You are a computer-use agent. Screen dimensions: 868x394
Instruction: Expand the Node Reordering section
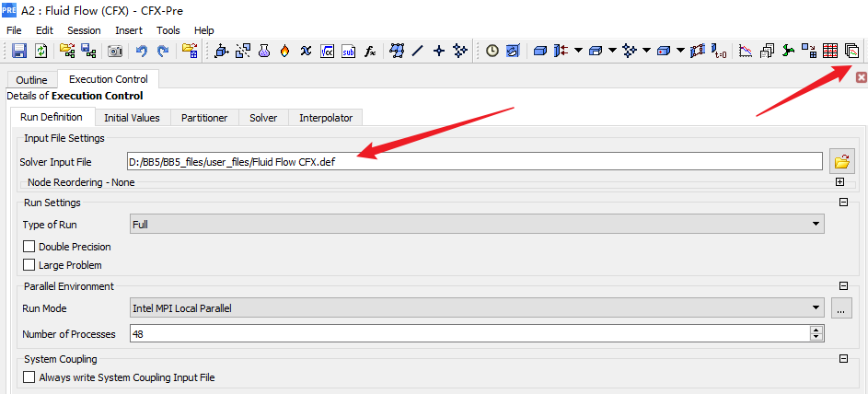click(840, 182)
